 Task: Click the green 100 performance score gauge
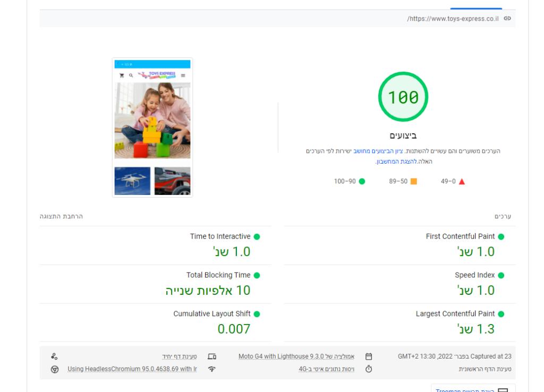(403, 97)
